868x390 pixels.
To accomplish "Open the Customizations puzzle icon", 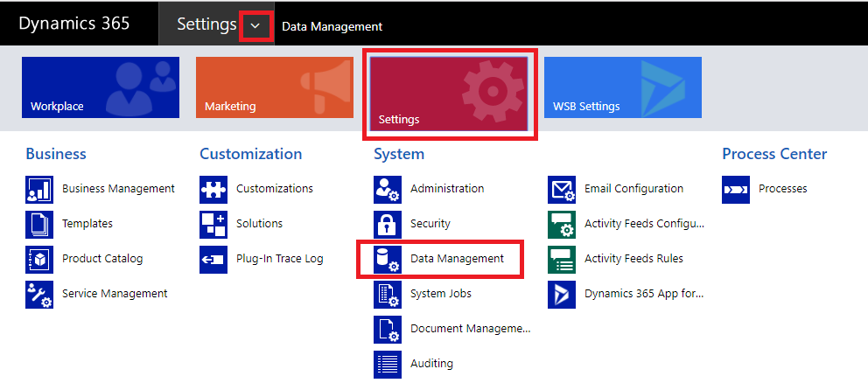I will [213, 189].
